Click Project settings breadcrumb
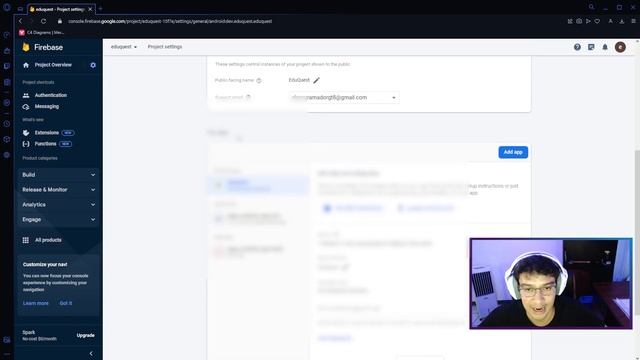The width and height of the screenshot is (640, 360). click(x=165, y=47)
